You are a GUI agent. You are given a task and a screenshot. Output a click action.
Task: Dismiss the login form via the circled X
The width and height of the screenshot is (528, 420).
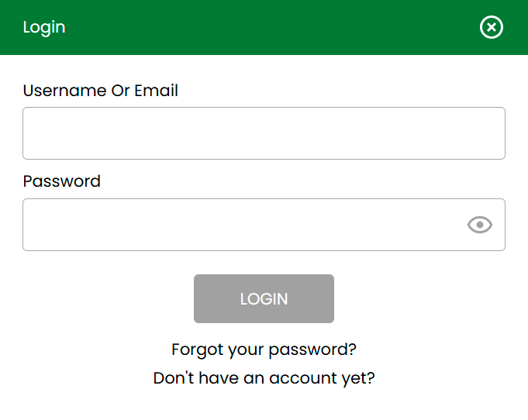tap(492, 28)
